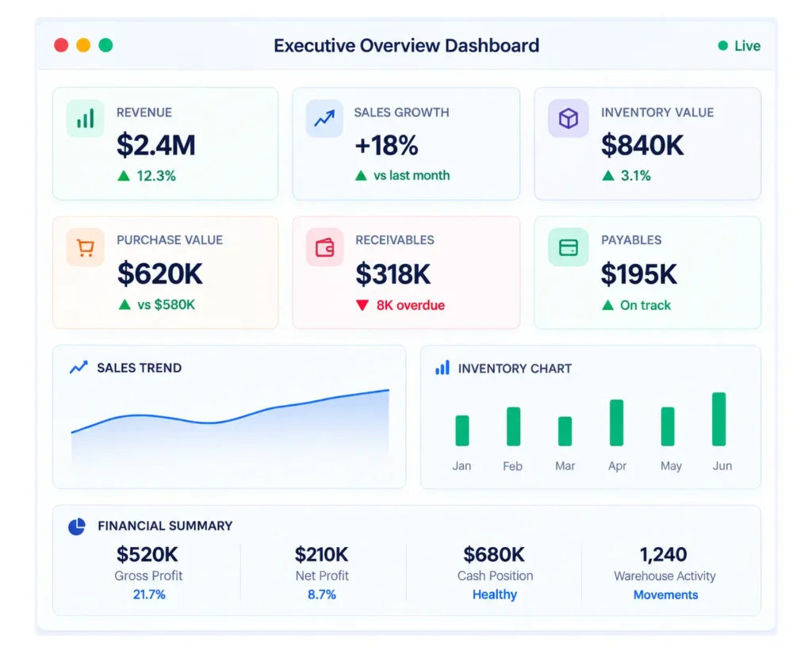The image size is (812, 669).
Task: Click the INVENTORY CHART heading
Action: click(515, 368)
